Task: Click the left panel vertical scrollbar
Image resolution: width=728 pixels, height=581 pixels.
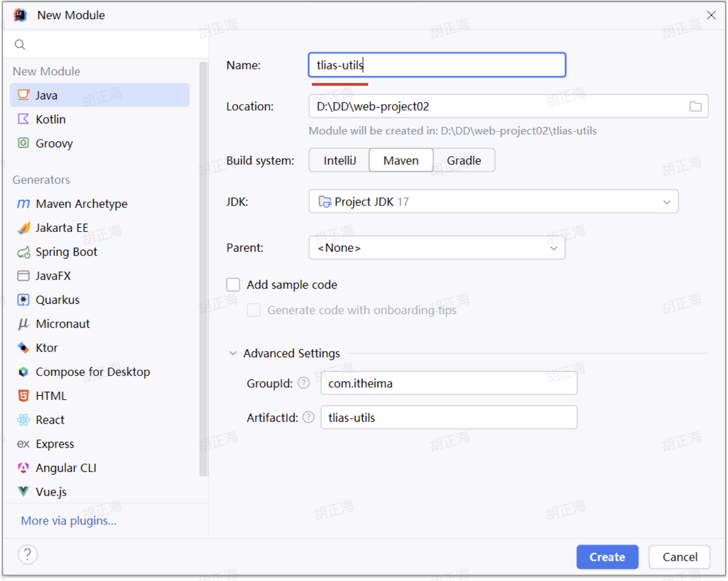Action: [x=204, y=269]
